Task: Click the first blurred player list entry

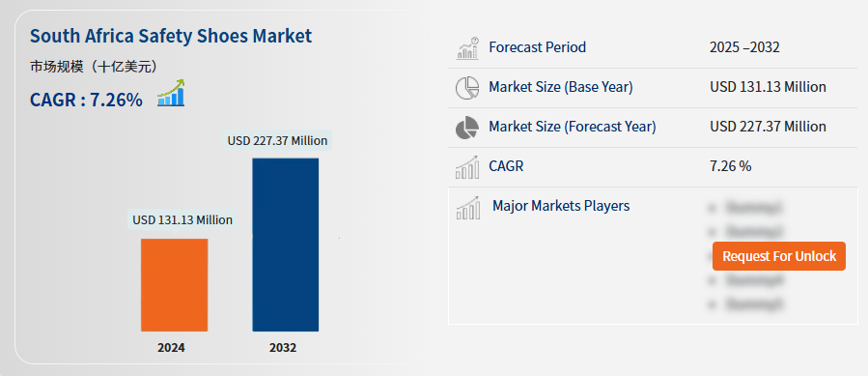Action: click(746, 208)
